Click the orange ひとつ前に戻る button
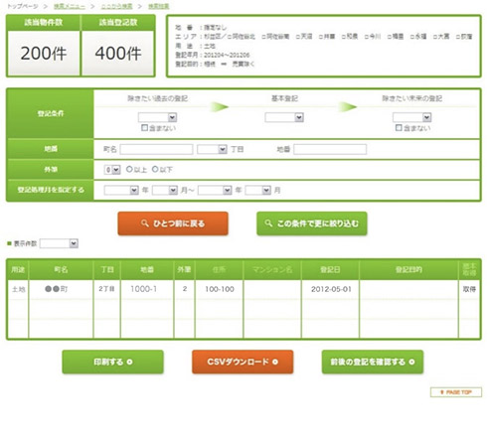490x448 pixels. pyautogui.click(x=173, y=224)
